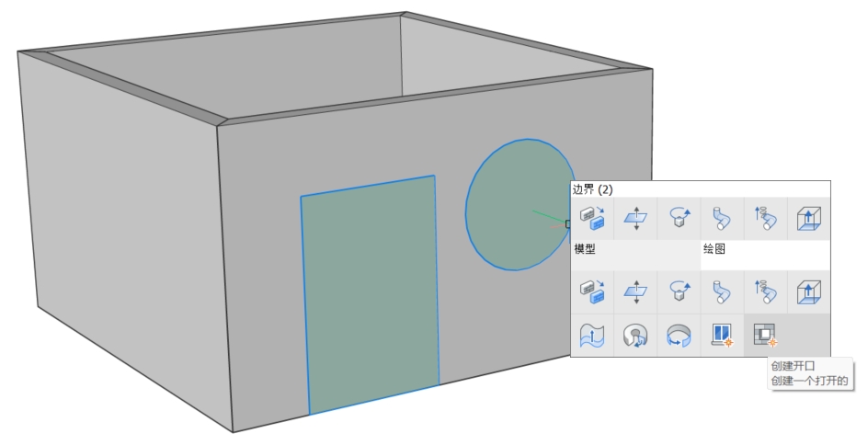Select the highlighted rectangular boundary on the wall
The width and height of the screenshot is (868, 445).
(x=371, y=293)
